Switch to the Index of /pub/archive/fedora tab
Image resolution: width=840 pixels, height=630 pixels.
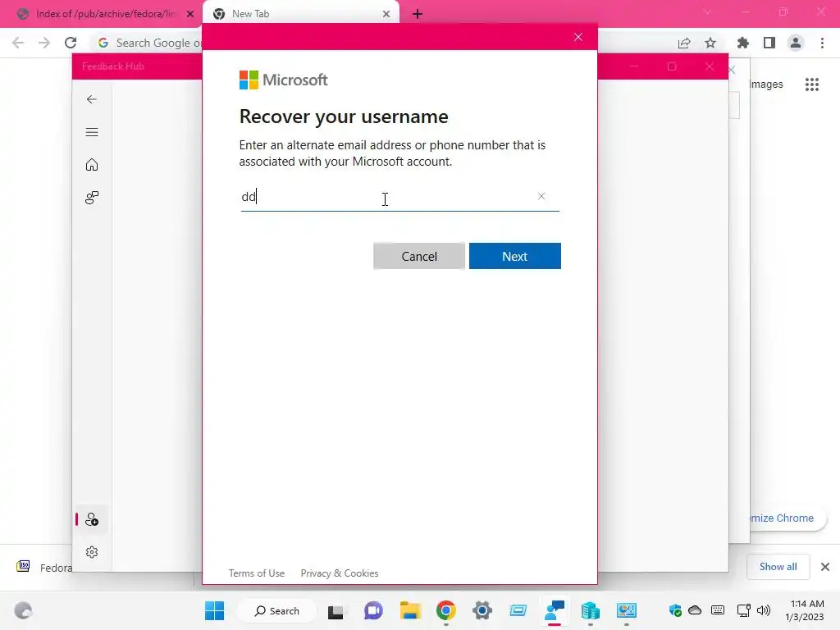click(x=104, y=14)
